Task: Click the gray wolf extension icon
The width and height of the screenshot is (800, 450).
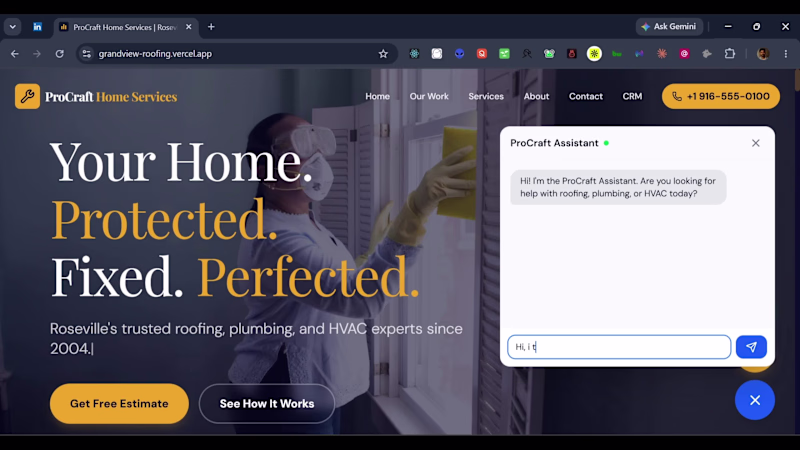Action: tap(707, 54)
